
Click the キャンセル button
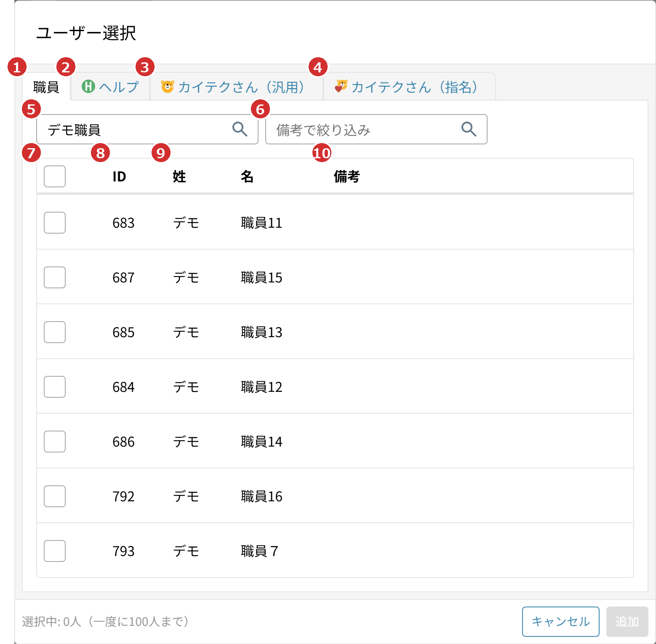pyautogui.click(x=560, y=621)
